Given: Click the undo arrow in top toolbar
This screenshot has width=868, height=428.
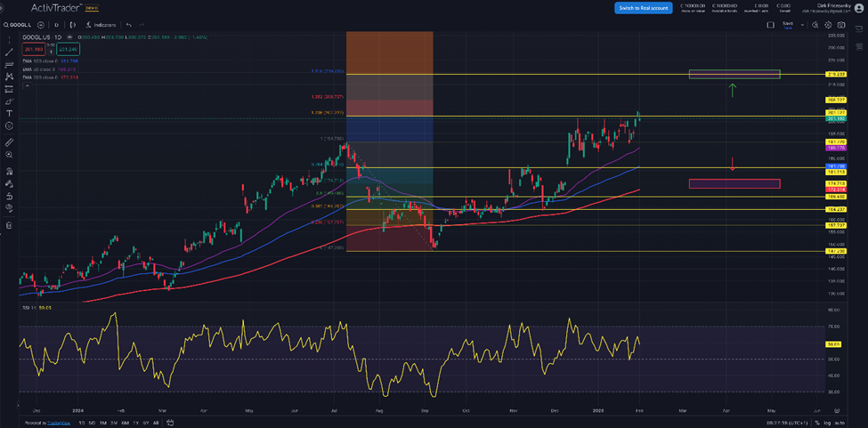Looking at the screenshot, I should point(129,25).
